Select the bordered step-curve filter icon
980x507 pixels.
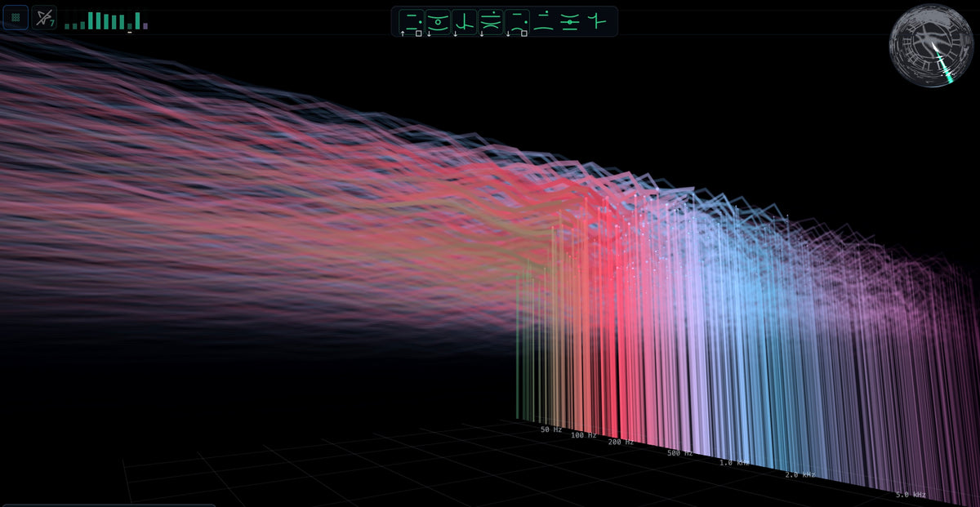pos(465,22)
